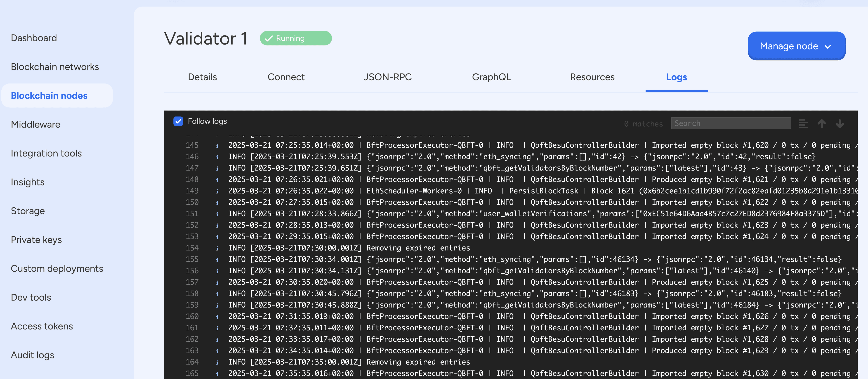Click info icon on log line 164
Viewport: 868px width, 379px height.
click(217, 362)
